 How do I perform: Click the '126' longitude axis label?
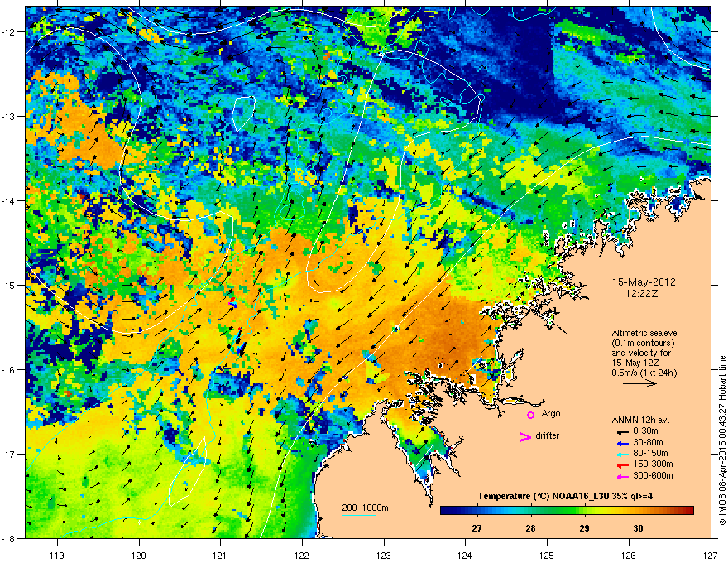click(629, 555)
